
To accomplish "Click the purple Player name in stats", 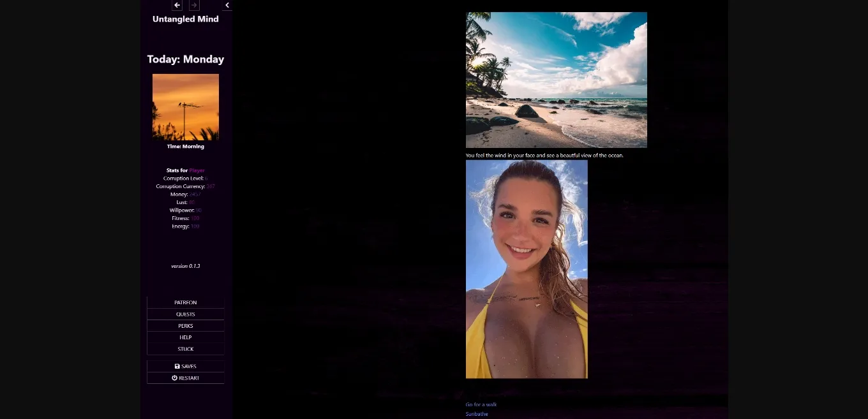I will (197, 170).
